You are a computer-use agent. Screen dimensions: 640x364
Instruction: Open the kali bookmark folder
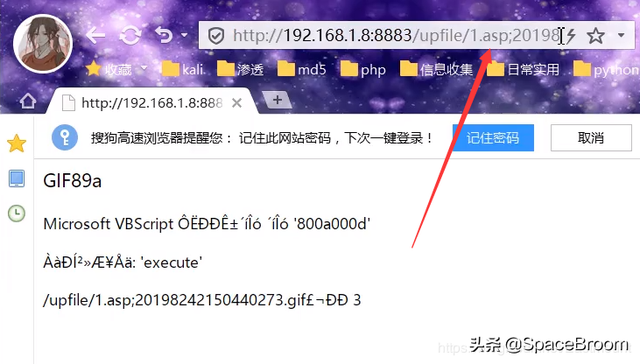point(182,69)
